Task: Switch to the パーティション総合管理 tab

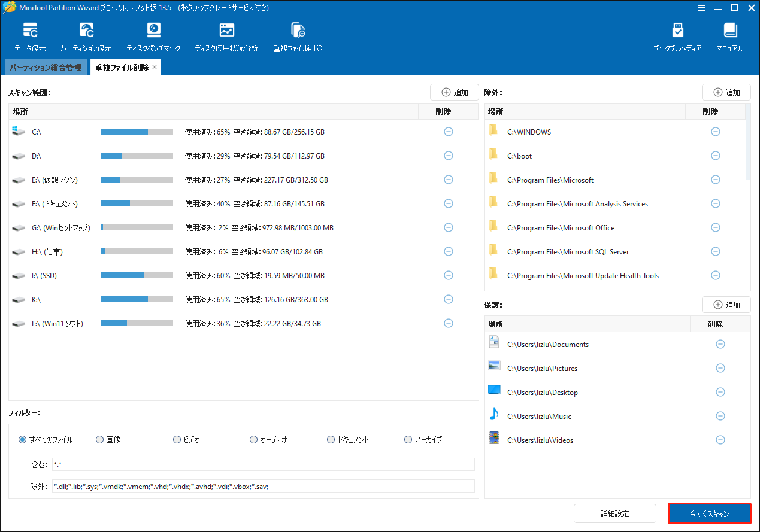Action: [46, 67]
